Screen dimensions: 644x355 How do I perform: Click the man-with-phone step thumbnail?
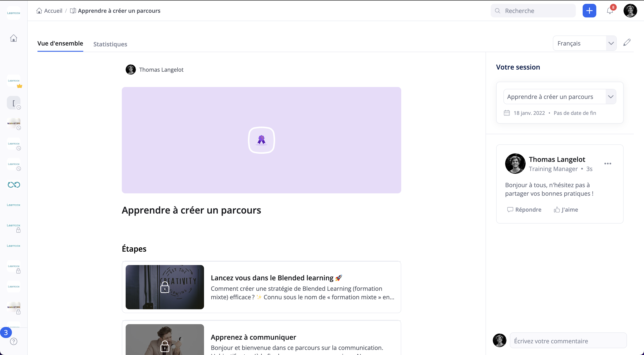165,339
